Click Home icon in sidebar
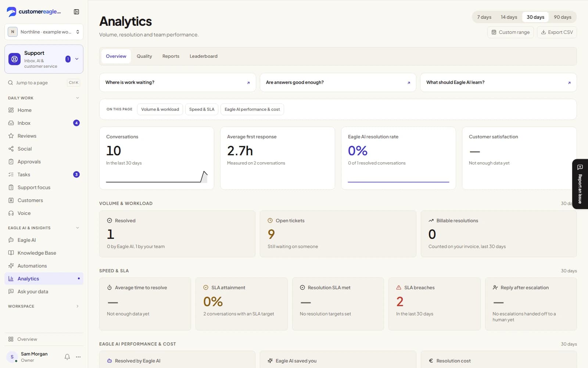The height and width of the screenshot is (368, 588). [11, 110]
